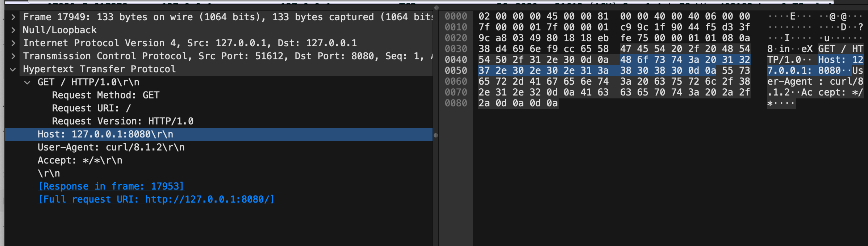
Task: Expand Internet Protocol Version 4 details
Action: [13, 43]
